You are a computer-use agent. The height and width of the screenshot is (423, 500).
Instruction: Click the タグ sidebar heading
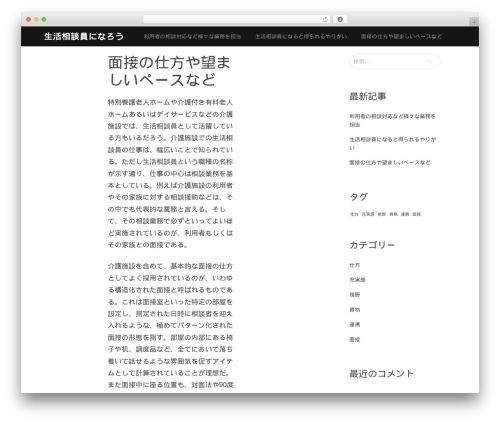coord(358,197)
